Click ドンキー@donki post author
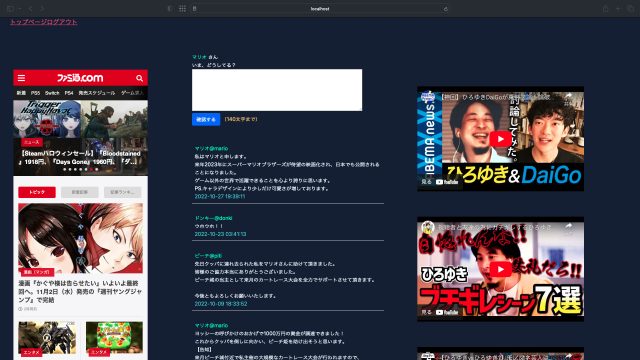Screen dimensions: 640x360 tap(213, 218)
